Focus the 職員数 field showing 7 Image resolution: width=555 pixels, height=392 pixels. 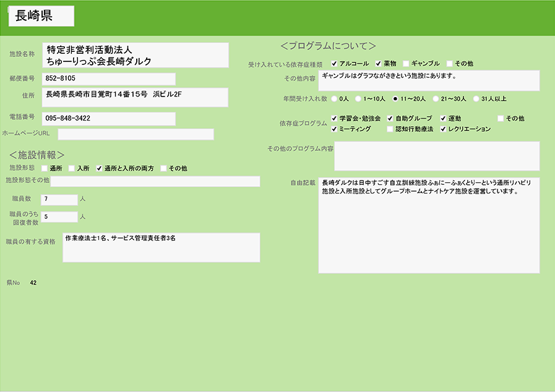(59, 199)
